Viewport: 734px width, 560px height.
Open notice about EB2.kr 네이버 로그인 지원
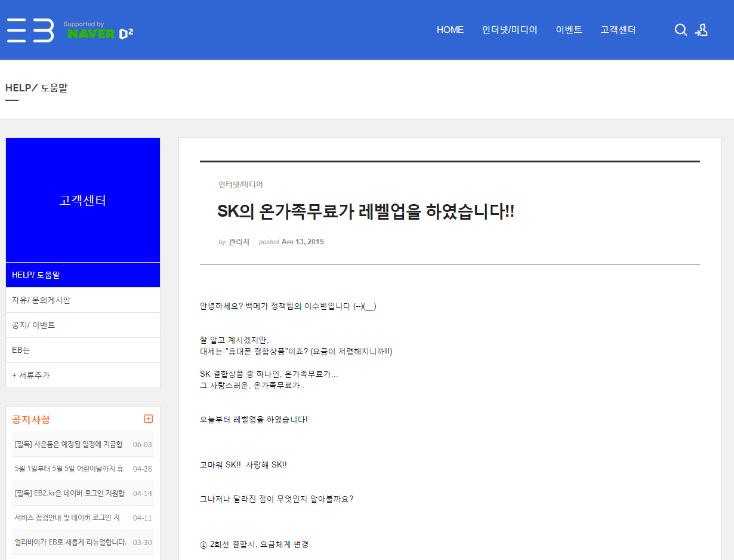pos(69,494)
